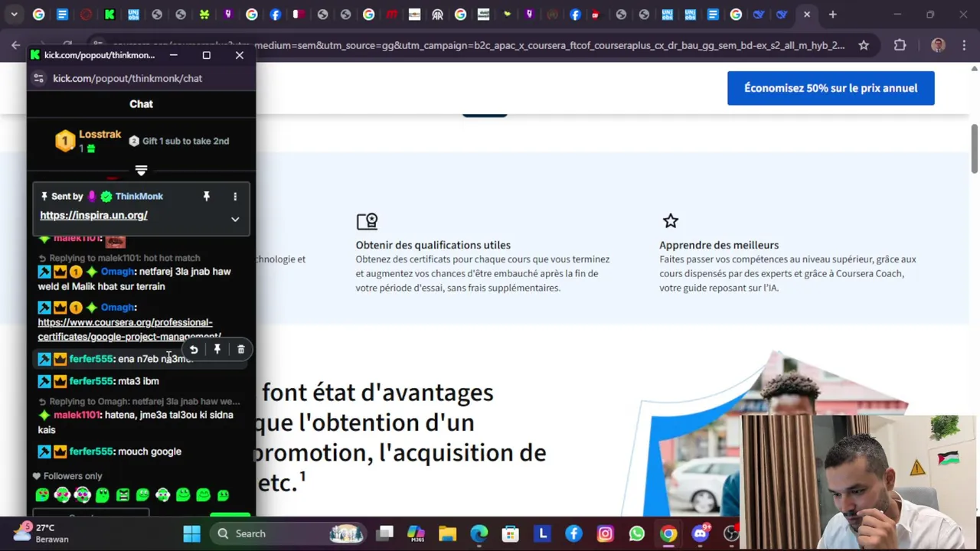980x551 pixels.
Task: Click the Coursera page vertical scrollbar
Action: (975, 148)
